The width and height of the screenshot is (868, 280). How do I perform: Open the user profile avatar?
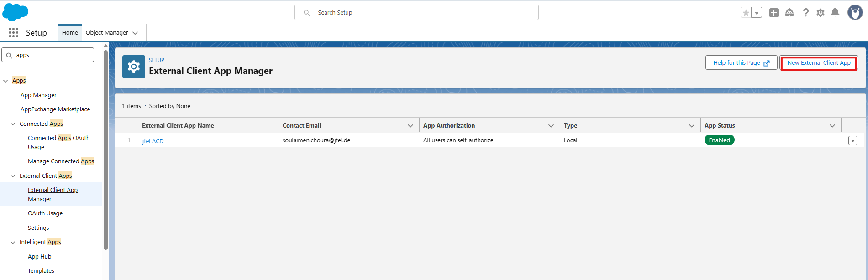pyautogui.click(x=855, y=13)
